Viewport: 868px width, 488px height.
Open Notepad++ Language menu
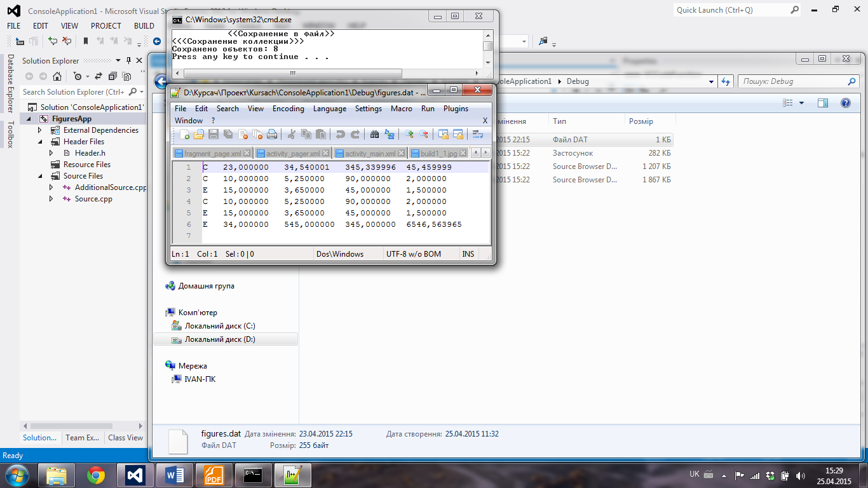point(330,109)
